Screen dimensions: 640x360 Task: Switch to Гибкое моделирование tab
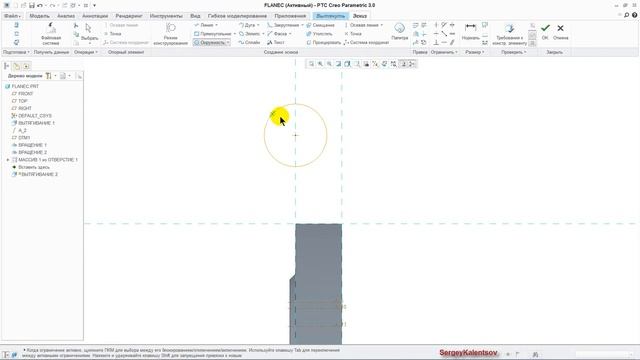237,16
